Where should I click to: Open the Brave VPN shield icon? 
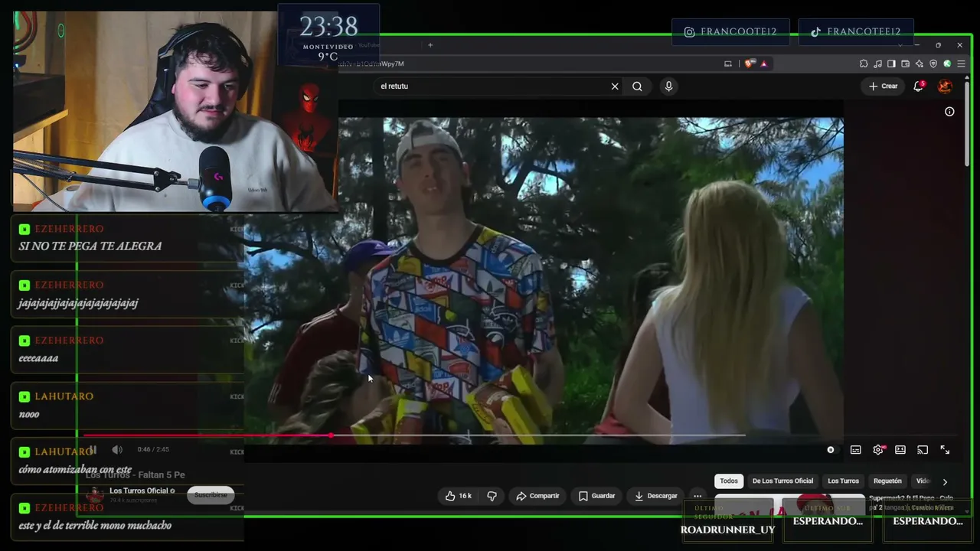click(933, 64)
